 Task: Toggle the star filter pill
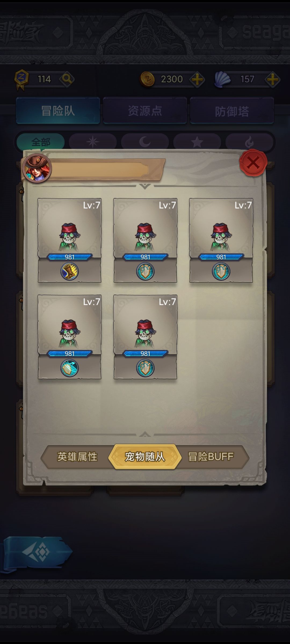pos(197,142)
